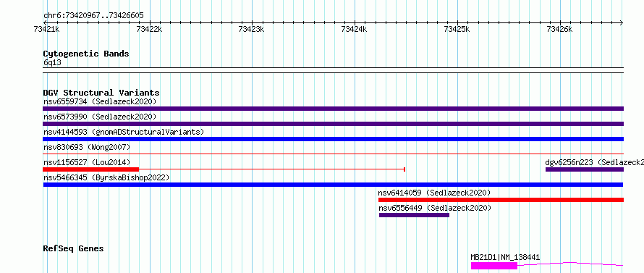Click the purple bar under dgv6256n223
The image size is (644, 273).
(585, 169)
